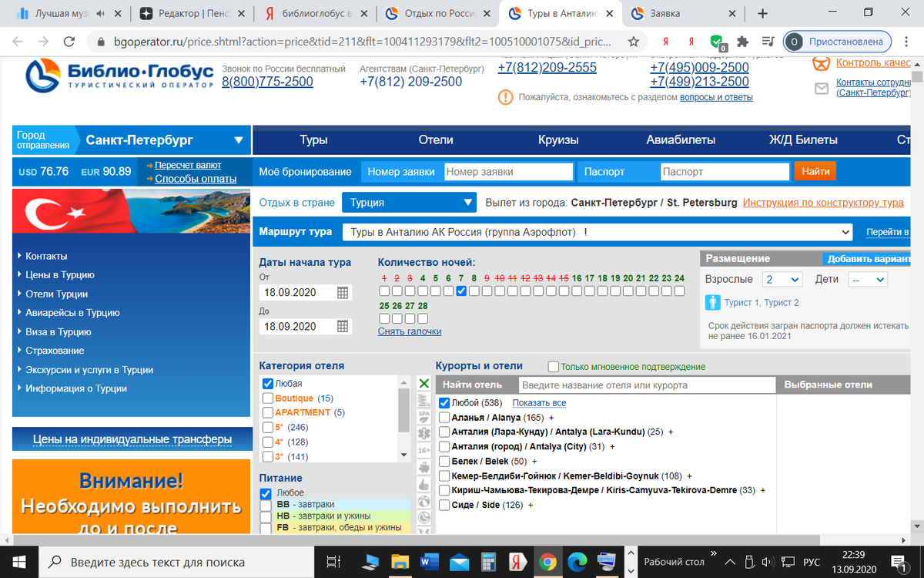The height and width of the screenshot is (578, 924).
Task: Check HB breakfast and dinner option
Action: click(x=266, y=516)
